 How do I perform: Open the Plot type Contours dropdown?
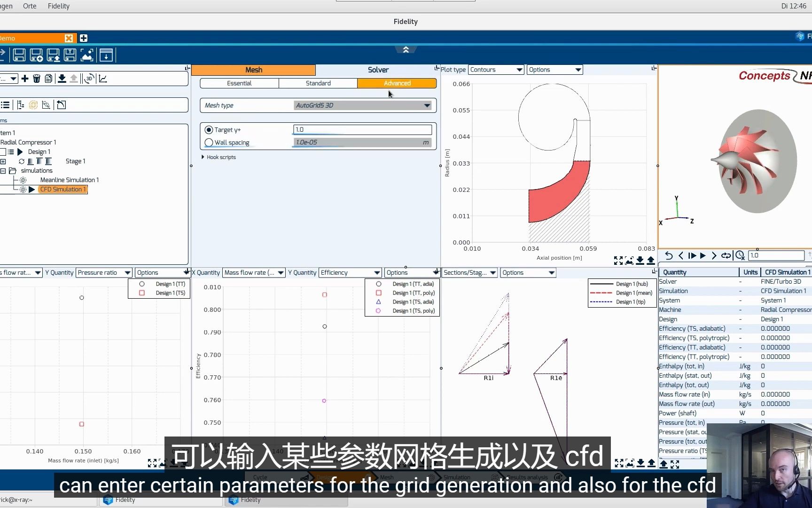[496, 70]
